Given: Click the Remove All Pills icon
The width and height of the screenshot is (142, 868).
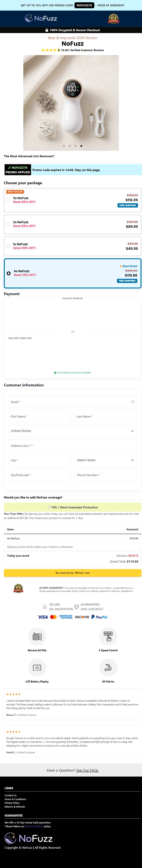Looking at the screenshot, I should (37, 636).
